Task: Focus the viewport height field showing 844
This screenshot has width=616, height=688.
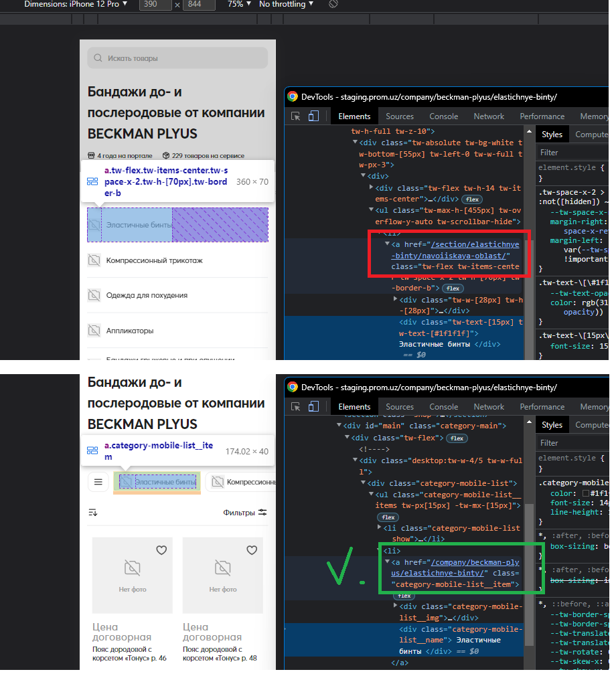Action: click(x=200, y=5)
